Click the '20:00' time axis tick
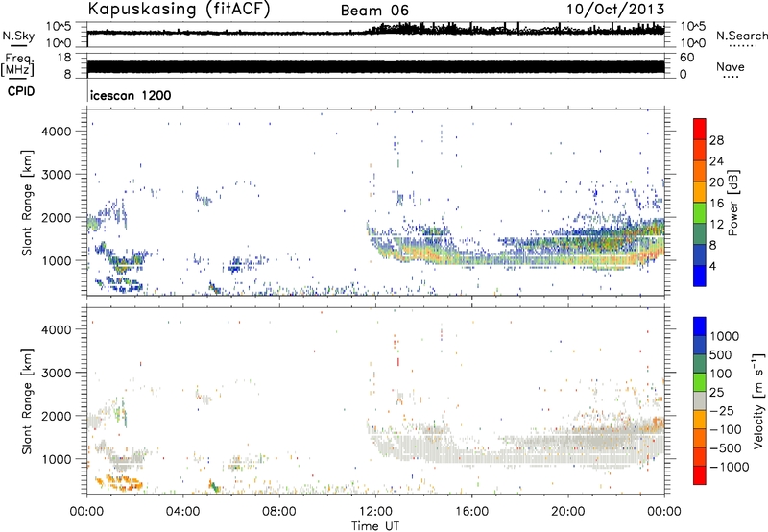This screenshot has height=532, width=768. [567, 512]
